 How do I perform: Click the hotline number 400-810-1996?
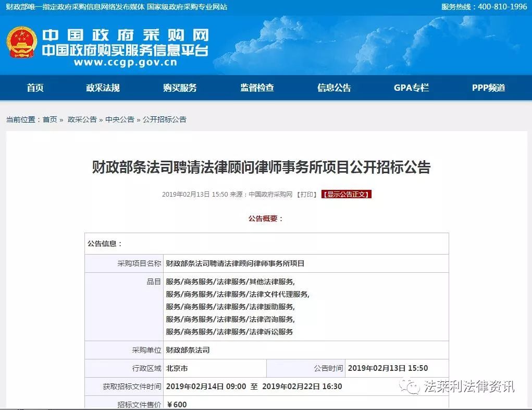pyautogui.click(x=502, y=7)
